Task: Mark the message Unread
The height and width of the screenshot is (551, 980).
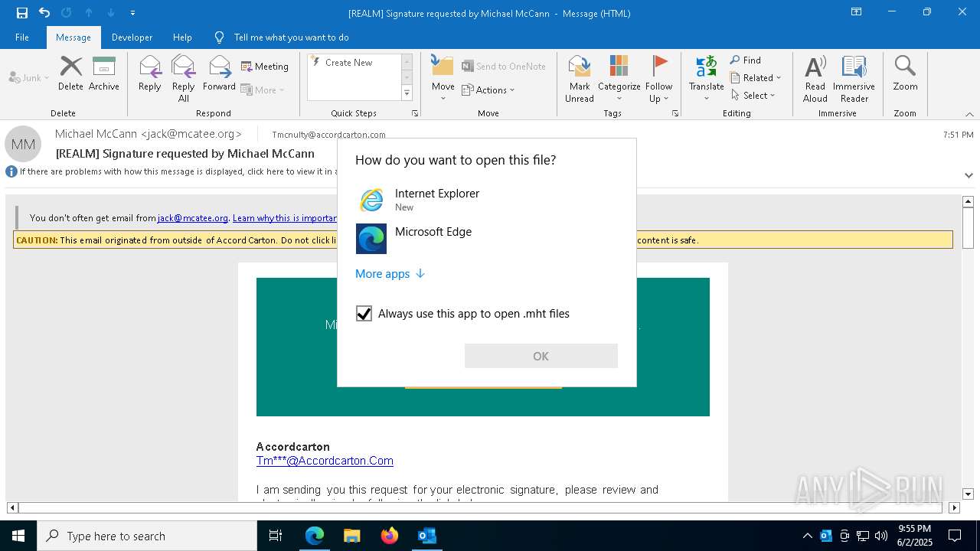Action: 580,78
